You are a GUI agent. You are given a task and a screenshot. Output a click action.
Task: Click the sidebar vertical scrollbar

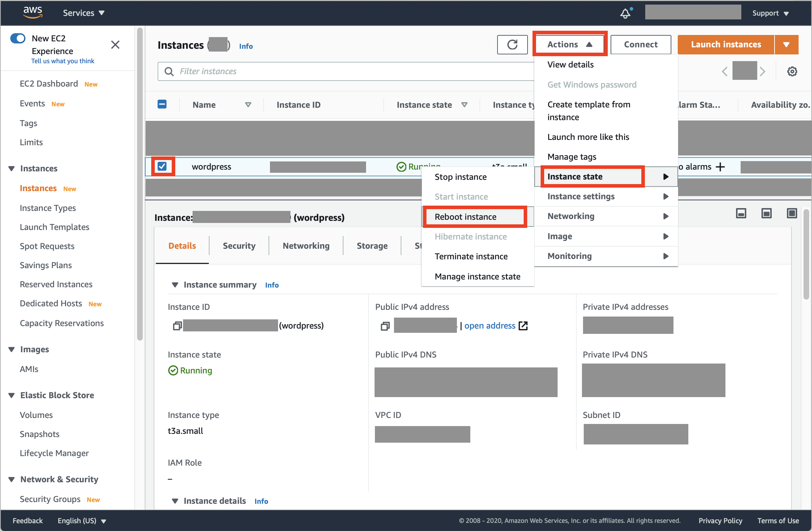click(x=140, y=184)
